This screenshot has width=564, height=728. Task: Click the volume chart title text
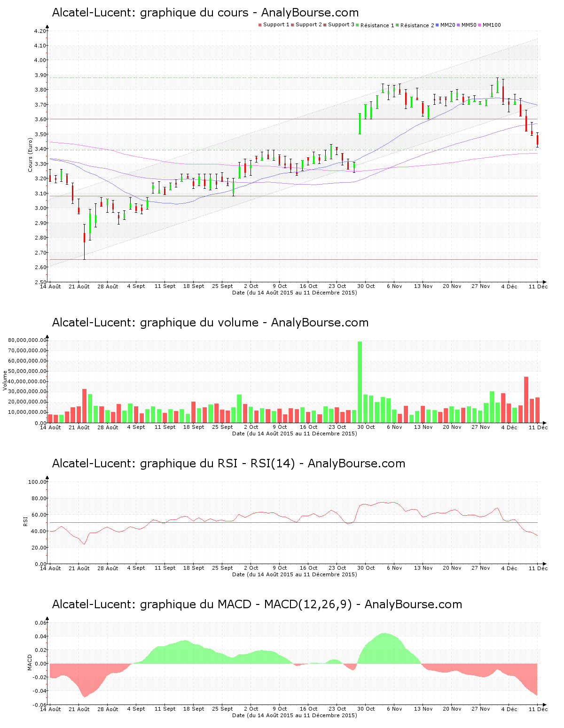click(x=210, y=323)
